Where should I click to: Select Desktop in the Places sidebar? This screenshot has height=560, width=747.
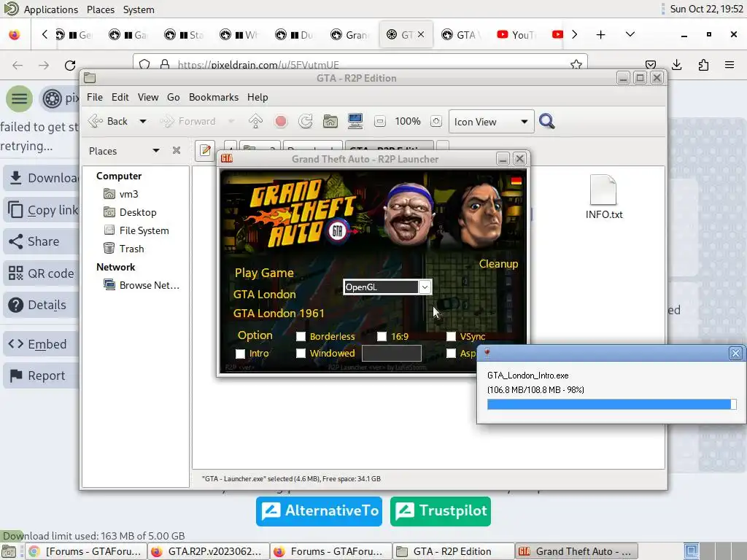tap(137, 212)
